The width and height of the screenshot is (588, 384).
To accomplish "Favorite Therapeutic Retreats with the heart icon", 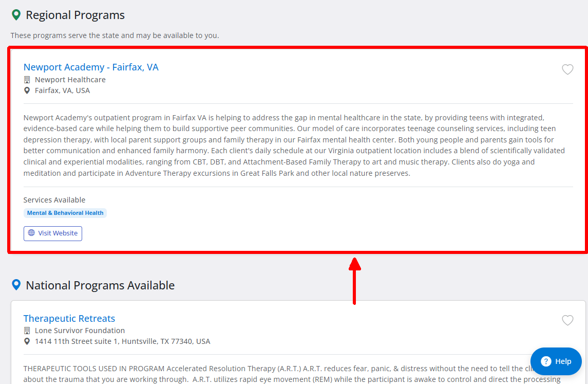I will point(567,320).
